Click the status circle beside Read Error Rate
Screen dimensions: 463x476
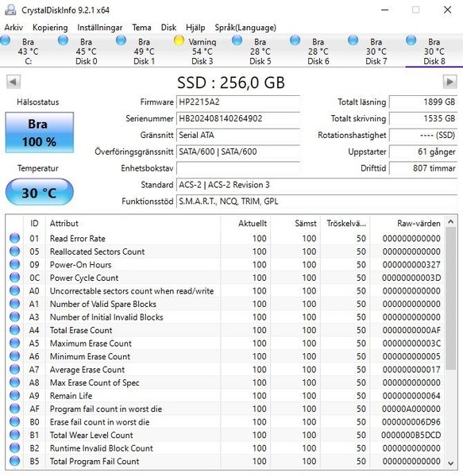[14, 238]
